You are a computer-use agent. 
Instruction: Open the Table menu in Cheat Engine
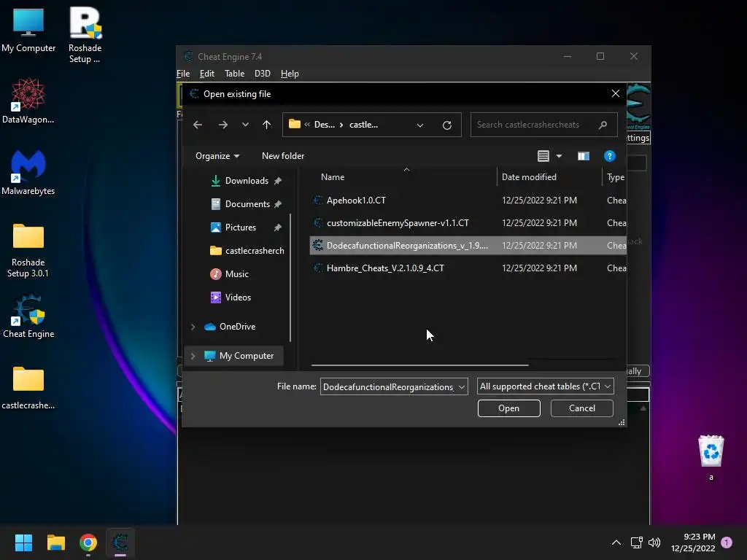click(x=234, y=74)
